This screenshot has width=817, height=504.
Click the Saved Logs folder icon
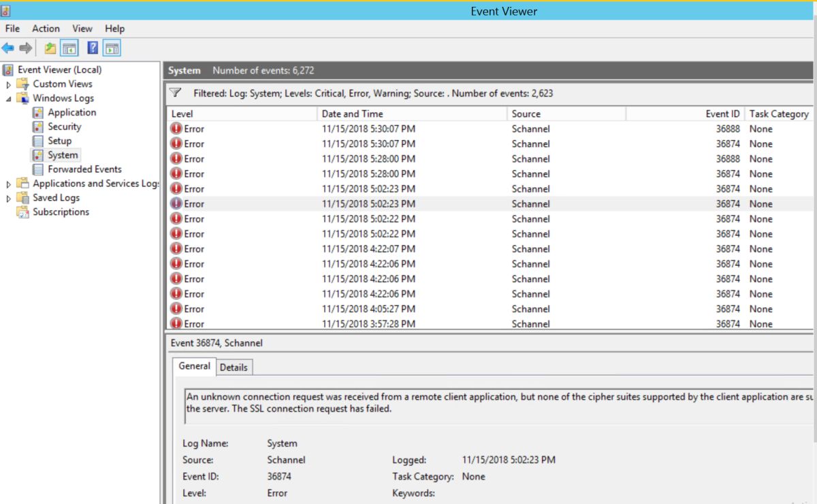pos(23,198)
